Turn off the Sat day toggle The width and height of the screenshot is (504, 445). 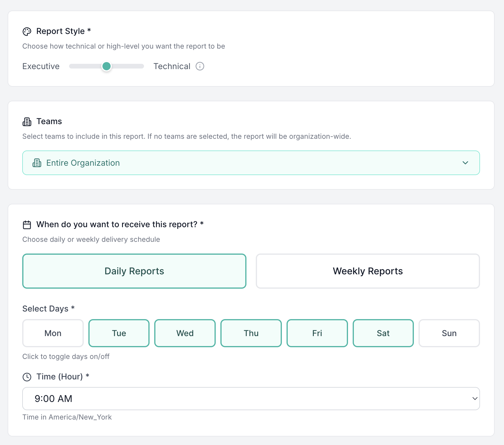(x=383, y=333)
